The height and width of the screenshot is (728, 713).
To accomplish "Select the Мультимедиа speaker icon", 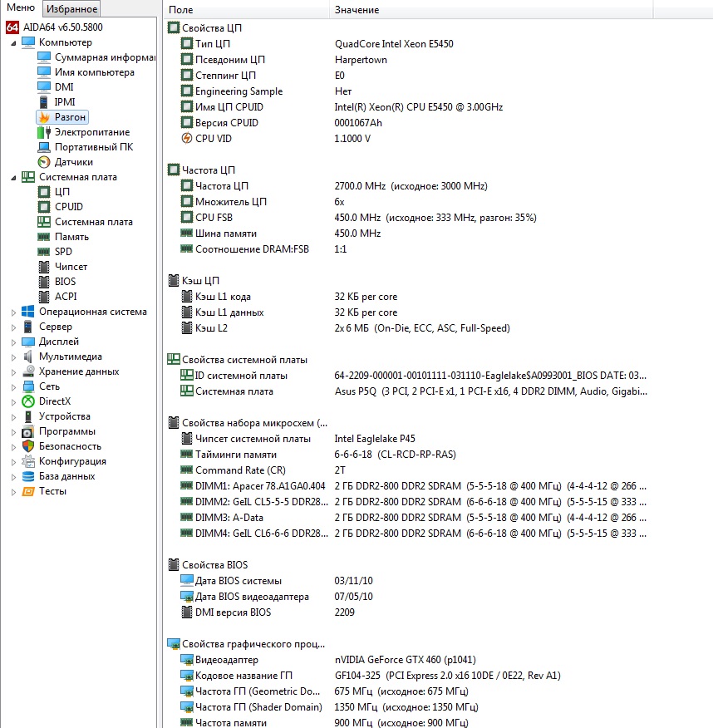I will tap(28, 357).
